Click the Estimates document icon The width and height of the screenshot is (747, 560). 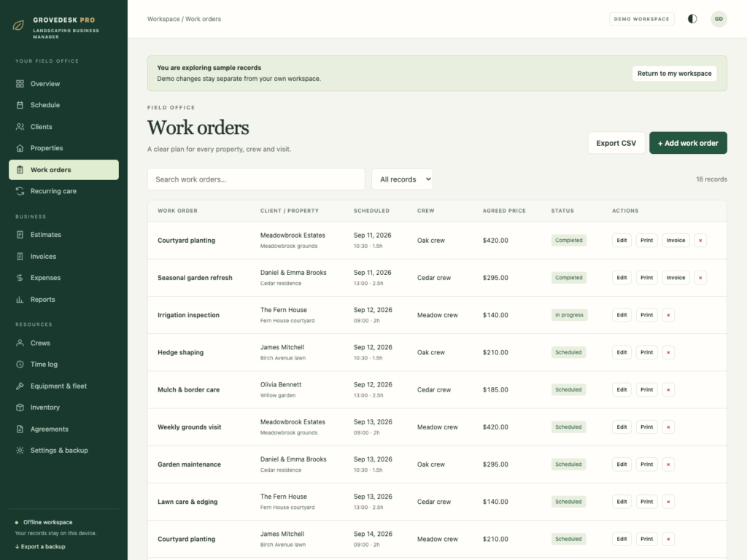click(x=20, y=235)
